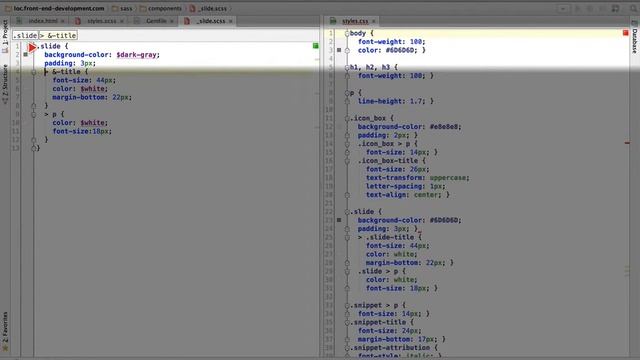Click the 'text-transform: uppercase;' line

tap(418, 178)
